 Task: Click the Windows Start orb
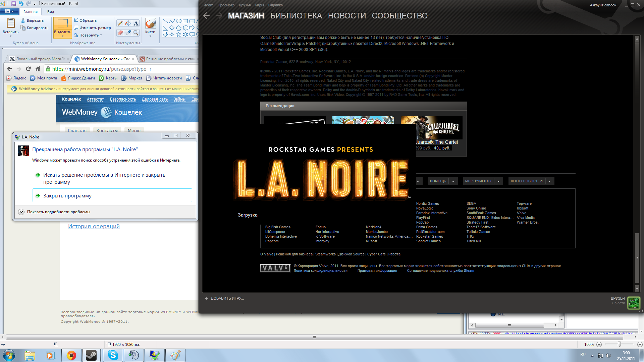[9, 355]
